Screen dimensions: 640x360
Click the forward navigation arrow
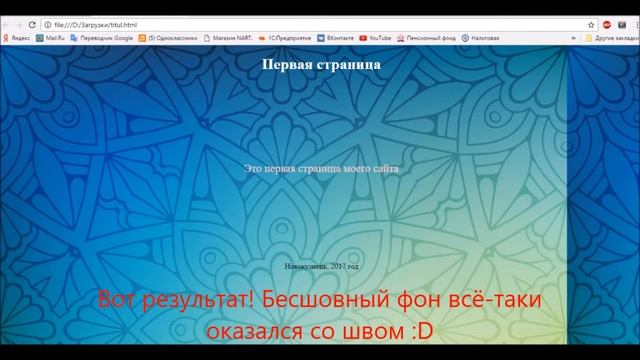(19, 25)
